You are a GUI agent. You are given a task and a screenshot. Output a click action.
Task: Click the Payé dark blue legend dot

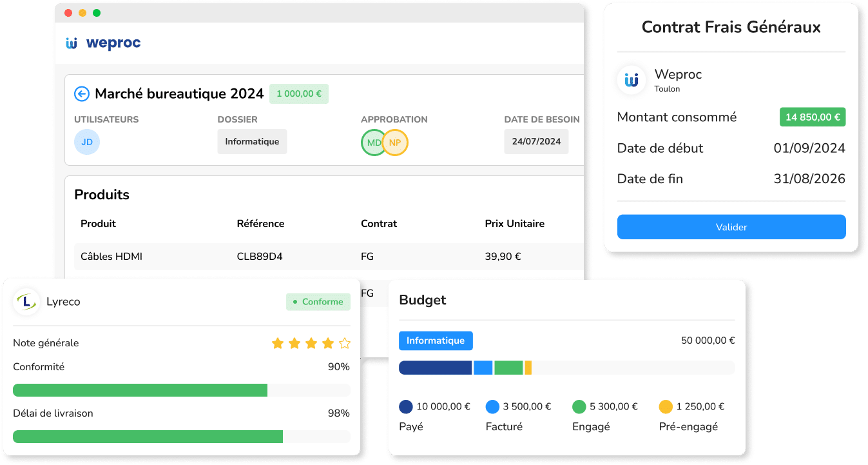coord(405,406)
